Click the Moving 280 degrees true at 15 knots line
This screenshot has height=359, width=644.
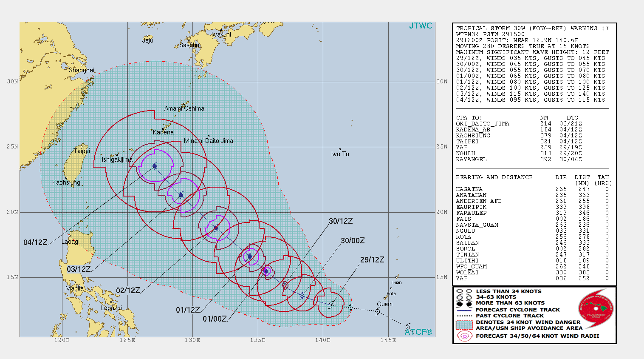click(523, 46)
